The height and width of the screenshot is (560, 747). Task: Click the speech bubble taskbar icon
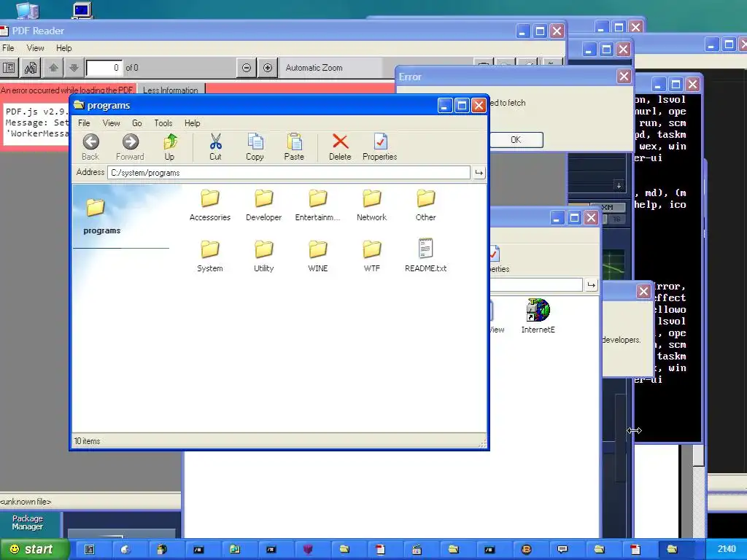click(x=562, y=550)
